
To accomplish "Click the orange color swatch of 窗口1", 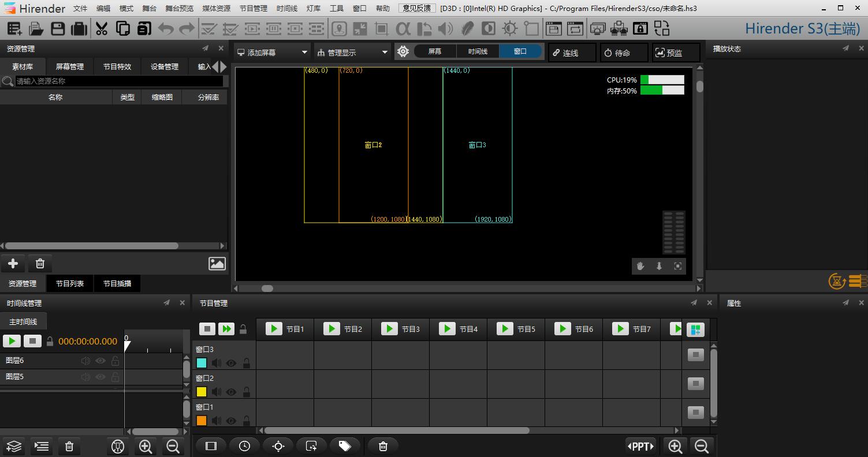I will (202, 421).
